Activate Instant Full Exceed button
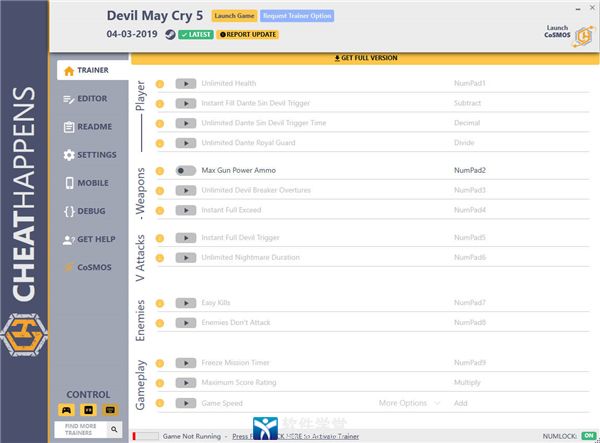Screen dimensions: 600x443 (x=186, y=210)
